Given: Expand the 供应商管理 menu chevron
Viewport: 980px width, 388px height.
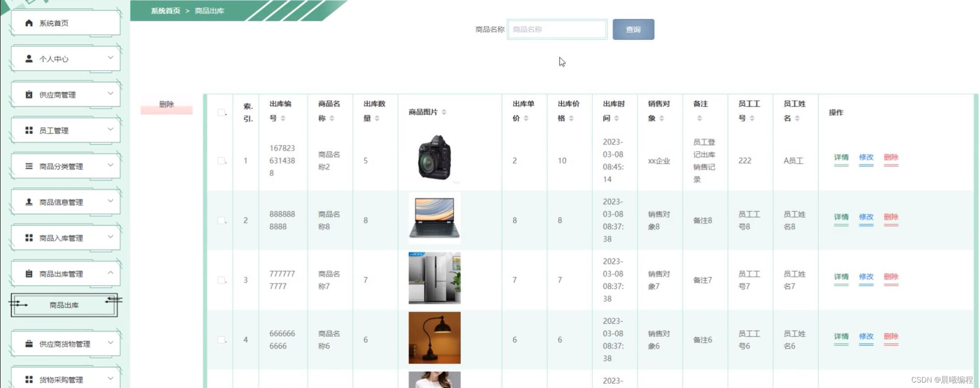Looking at the screenshot, I should point(110,93).
